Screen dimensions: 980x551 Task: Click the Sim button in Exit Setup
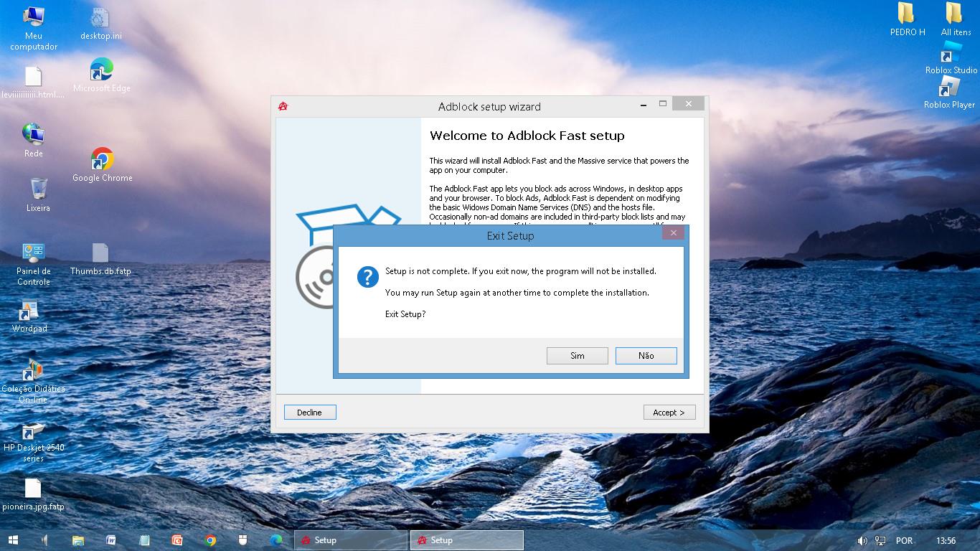click(577, 356)
